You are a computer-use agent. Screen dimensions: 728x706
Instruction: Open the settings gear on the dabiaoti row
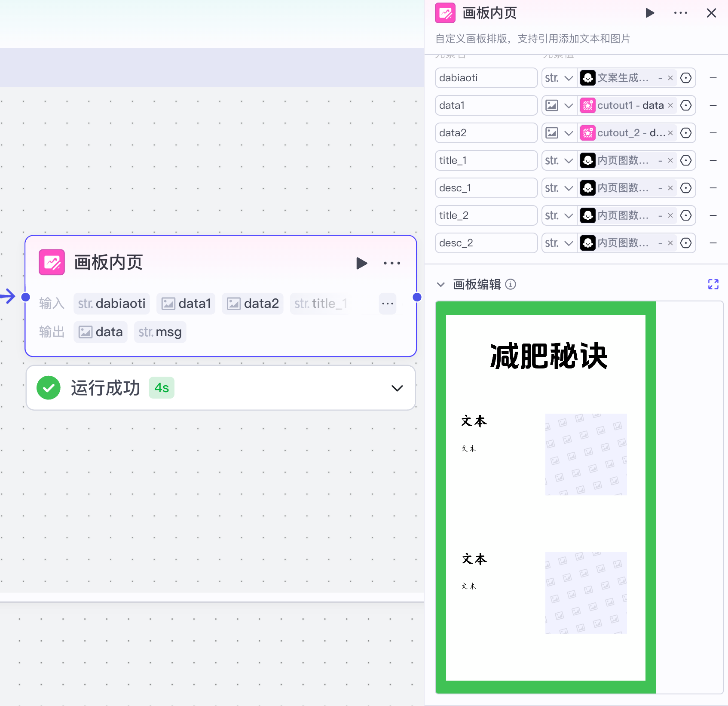(x=685, y=78)
